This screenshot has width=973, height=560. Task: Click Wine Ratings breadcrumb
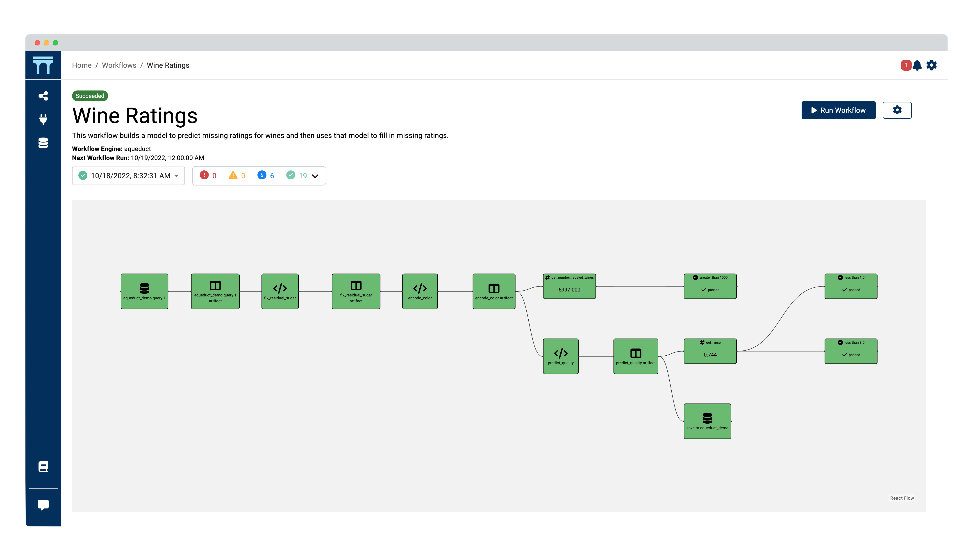tap(168, 65)
